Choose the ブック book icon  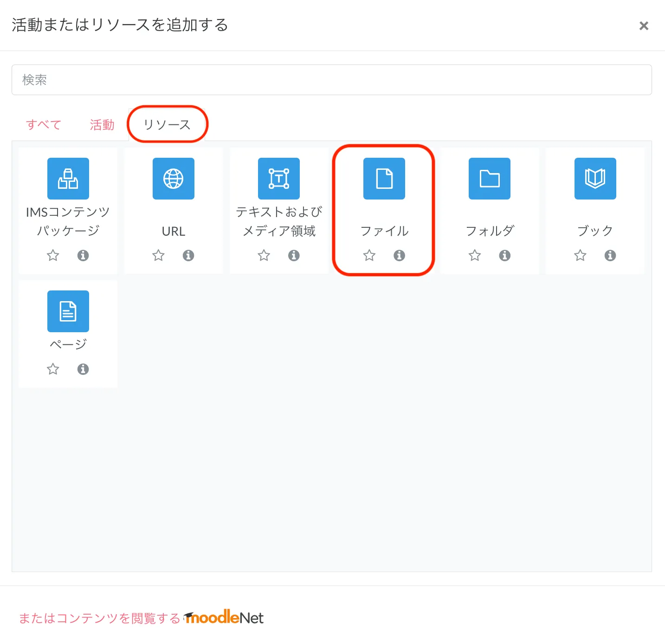tap(595, 179)
